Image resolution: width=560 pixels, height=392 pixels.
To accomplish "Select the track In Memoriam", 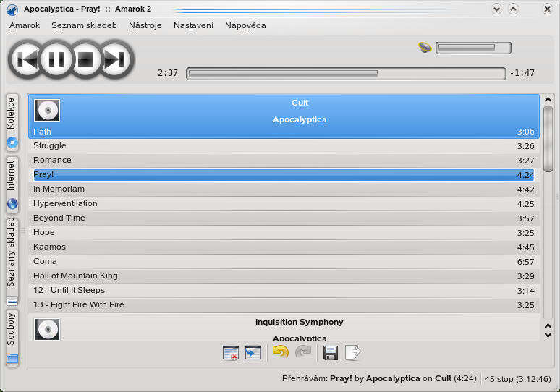I will 284,189.
